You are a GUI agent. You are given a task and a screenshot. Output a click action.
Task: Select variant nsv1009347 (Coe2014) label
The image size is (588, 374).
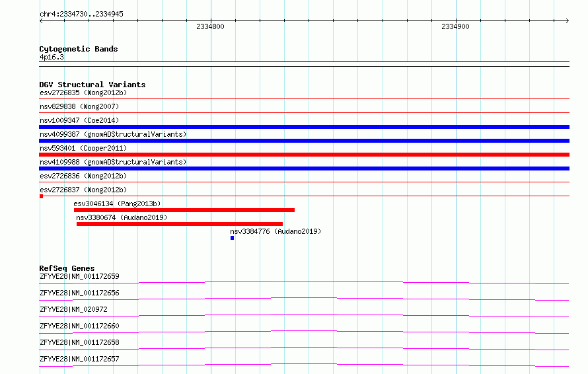(x=79, y=120)
